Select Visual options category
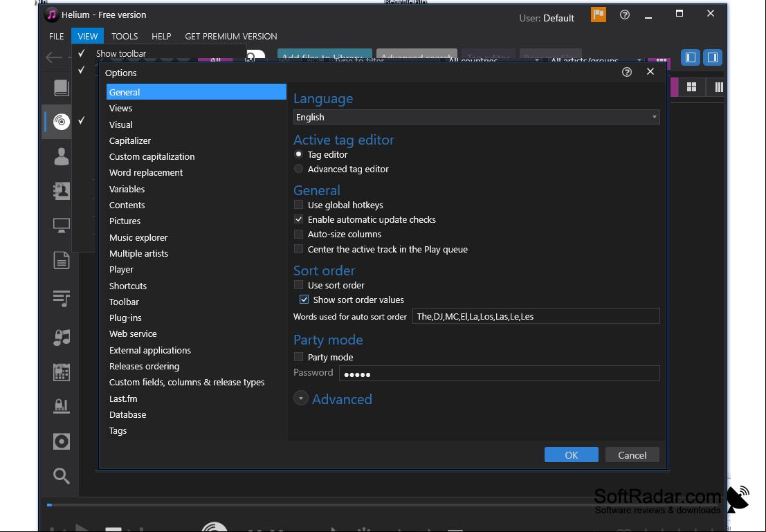The image size is (766, 532). click(x=197, y=125)
